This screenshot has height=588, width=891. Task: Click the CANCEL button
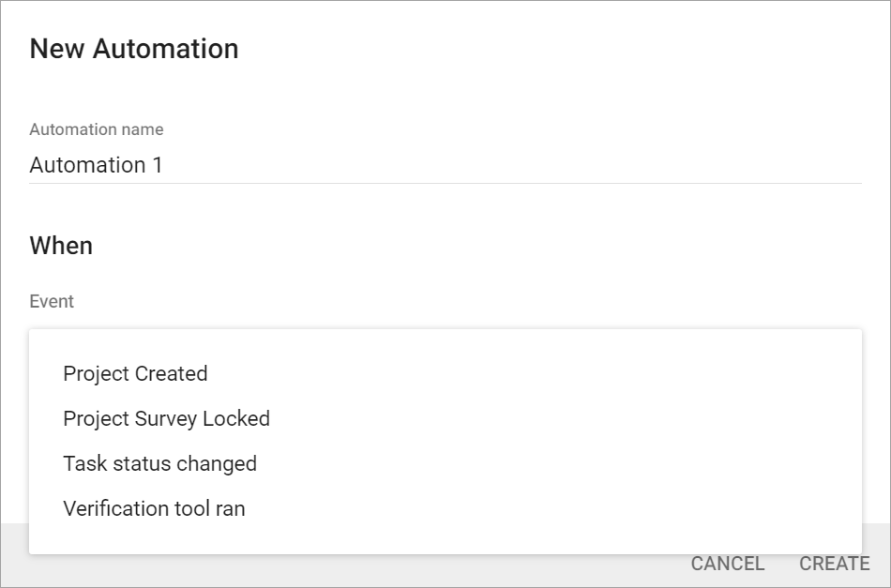click(727, 564)
